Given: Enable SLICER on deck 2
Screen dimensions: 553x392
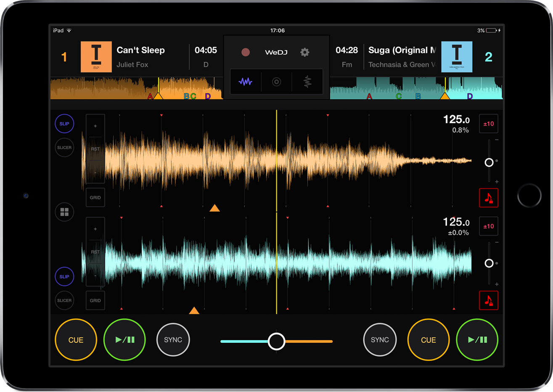Looking at the screenshot, I should point(64,300).
